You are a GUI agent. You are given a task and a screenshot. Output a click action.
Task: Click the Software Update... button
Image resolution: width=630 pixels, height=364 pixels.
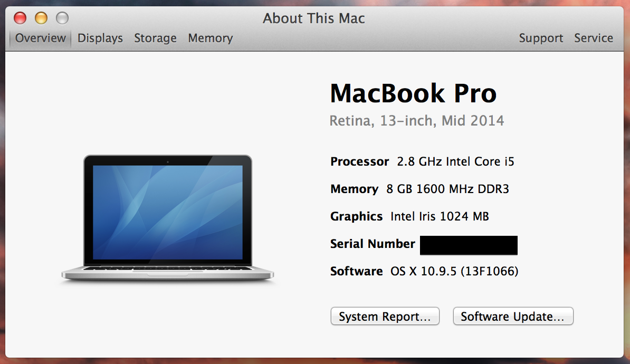coord(513,316)
